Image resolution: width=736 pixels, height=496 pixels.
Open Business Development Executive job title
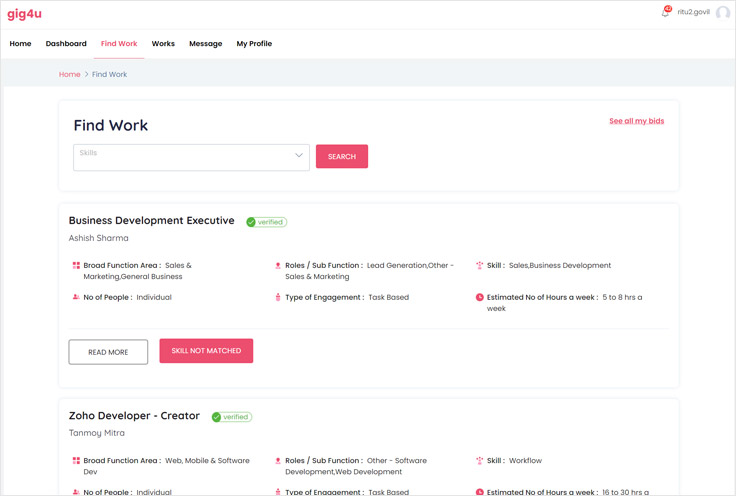152,221
